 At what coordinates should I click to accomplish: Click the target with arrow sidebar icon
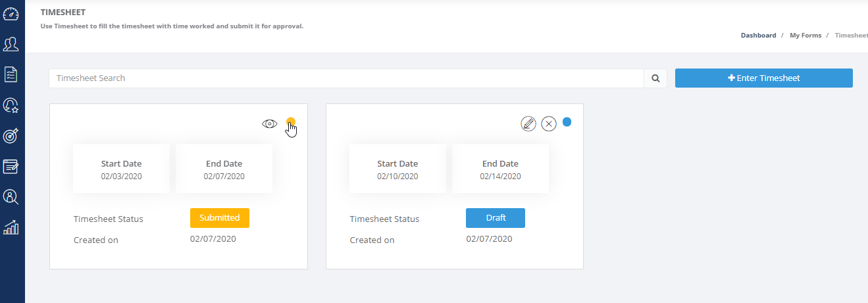pyautogui.click(x=11, y=136)
